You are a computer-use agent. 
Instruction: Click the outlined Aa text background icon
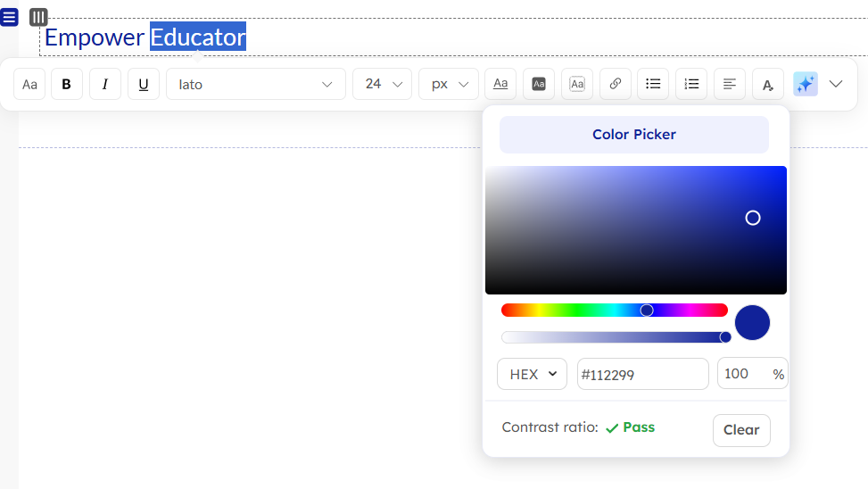pyautogui.click(x=577, y=84)
